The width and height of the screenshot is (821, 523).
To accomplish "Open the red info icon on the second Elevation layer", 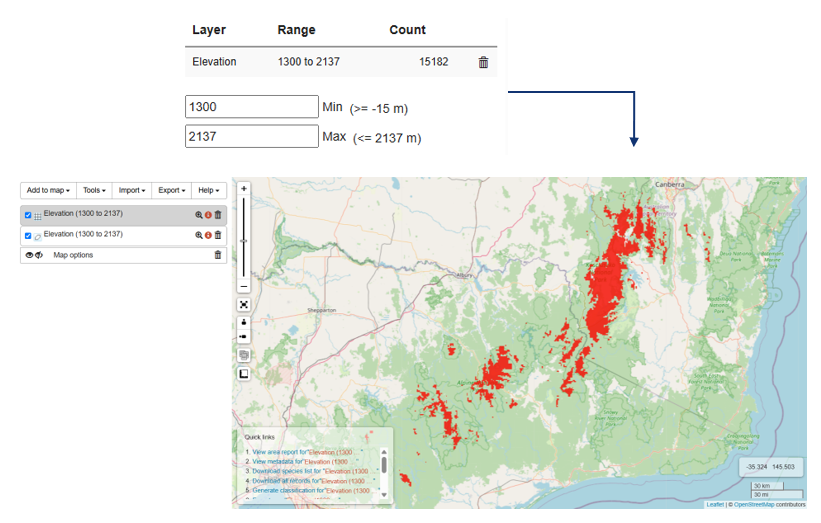I will click(208, 235).
